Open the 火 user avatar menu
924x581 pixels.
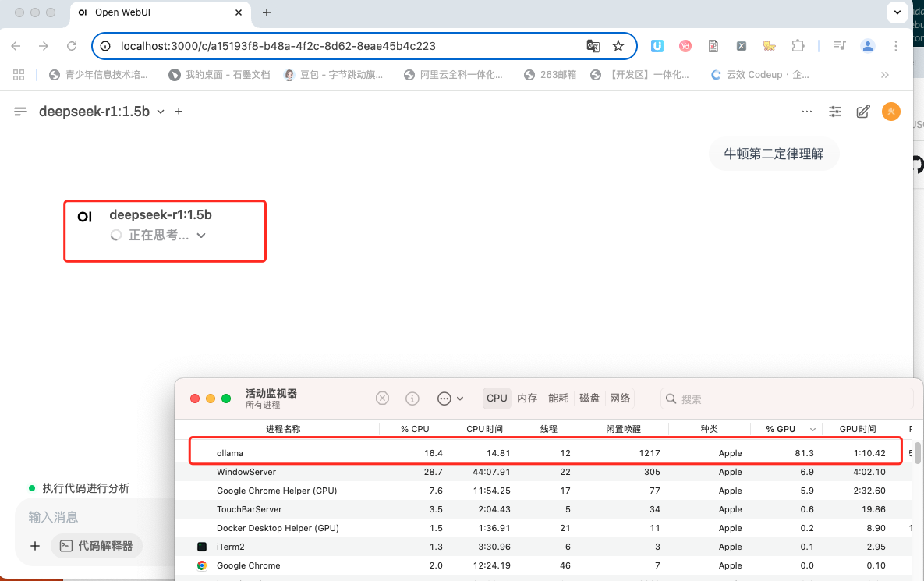(890, 112)
